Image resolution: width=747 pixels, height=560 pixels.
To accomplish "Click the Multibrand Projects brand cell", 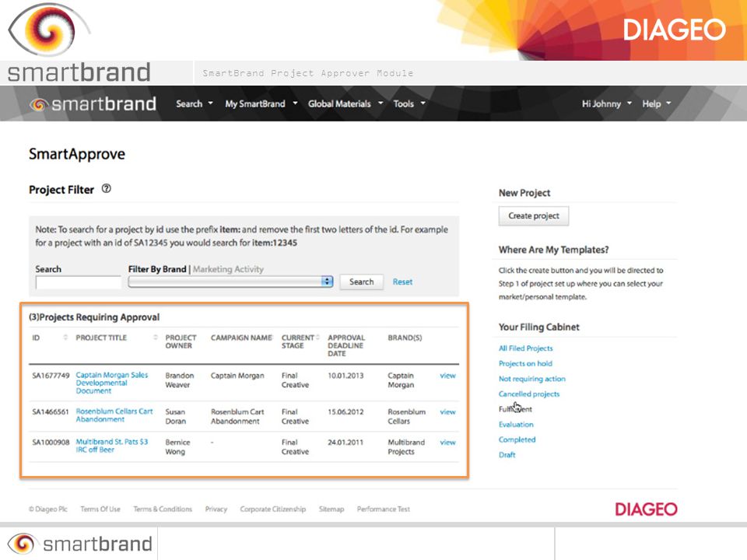I will 406,446.
